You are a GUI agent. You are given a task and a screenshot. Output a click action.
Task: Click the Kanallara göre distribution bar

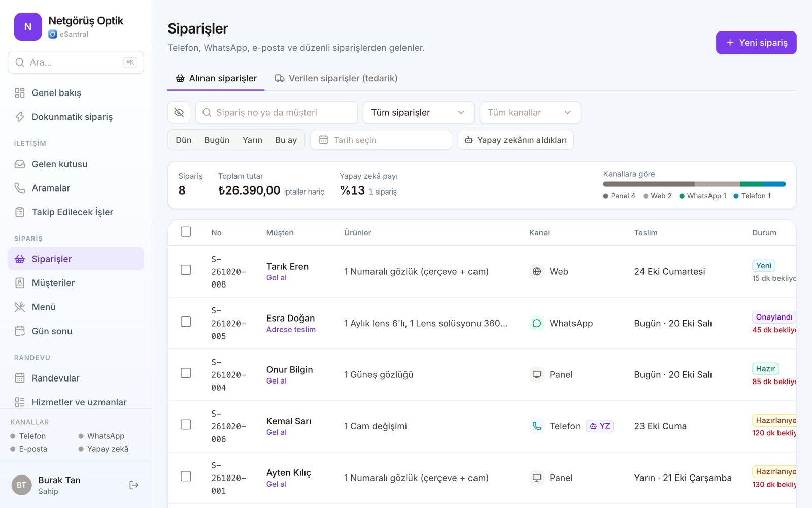[x=694, y=184]
